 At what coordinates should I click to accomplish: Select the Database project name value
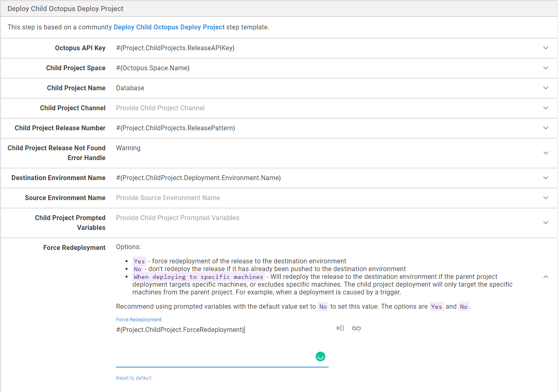[x=130, y=88]
